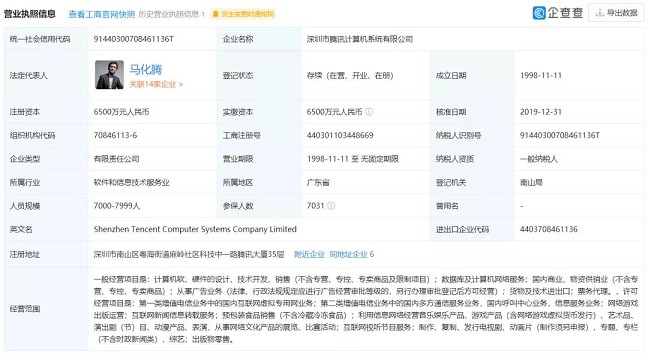Select organization code 70846113-6
648x360 pixels.
(x=115, y=135)
